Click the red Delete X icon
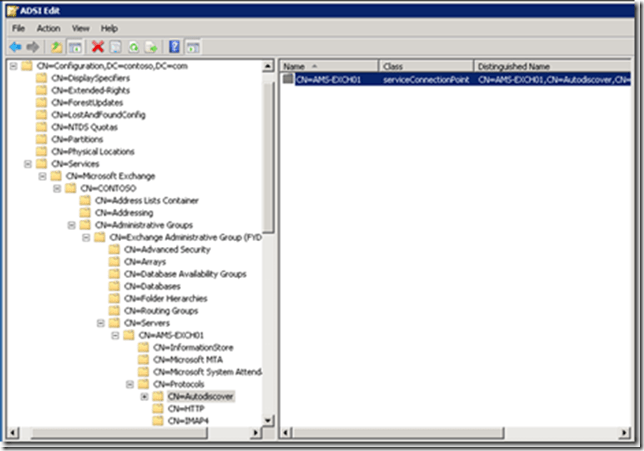The height and width of the screenshot is (451, 644). 98,46
